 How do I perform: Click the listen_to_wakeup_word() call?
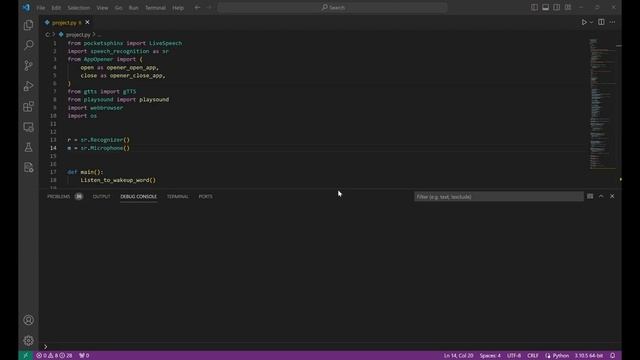coord(118,180)
